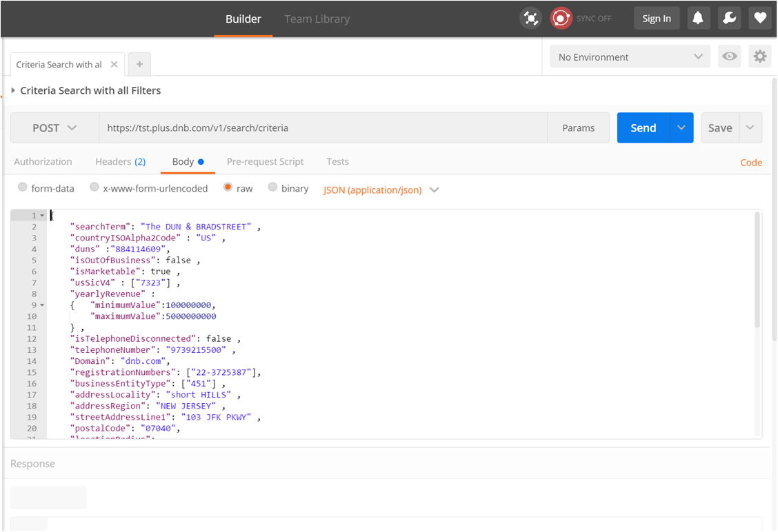Click the "isMarketable" key text
Viewport: 778px width, 532px height.
106,272
